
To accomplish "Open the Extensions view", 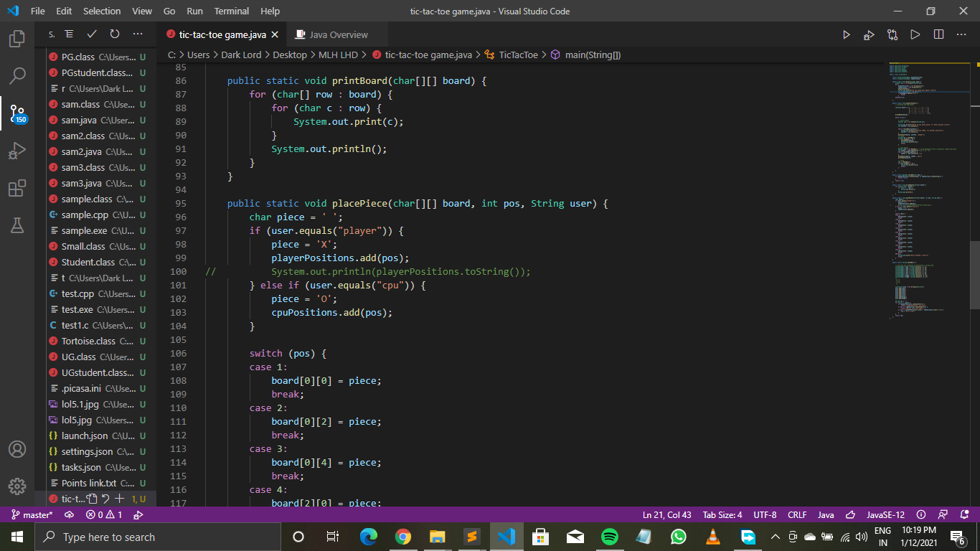I will tap(17, 188).
